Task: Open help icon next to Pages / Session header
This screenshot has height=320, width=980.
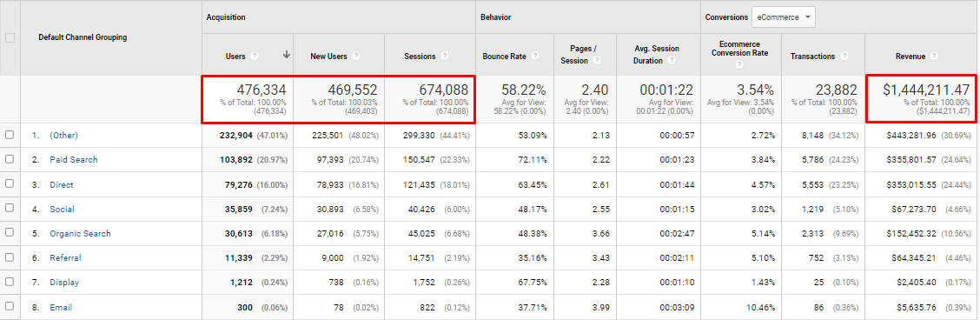Action: (597, 61)
